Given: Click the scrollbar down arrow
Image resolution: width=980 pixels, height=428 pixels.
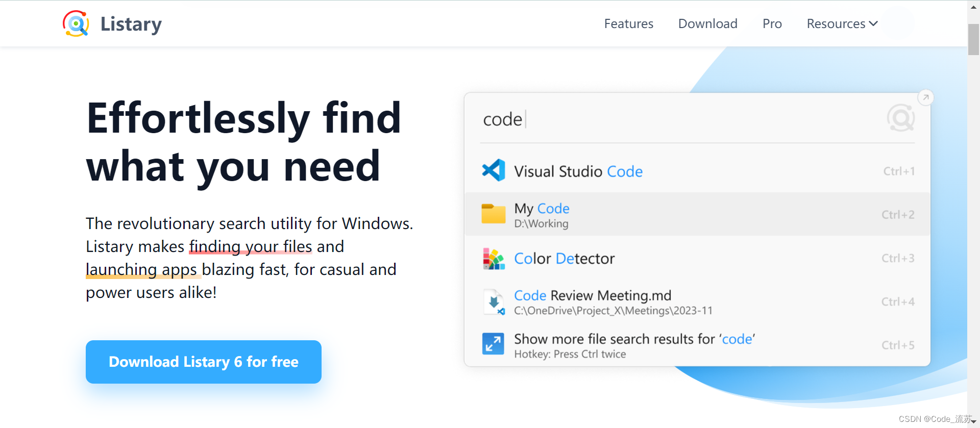Looking at the screenshot, I should coord(973,422).
